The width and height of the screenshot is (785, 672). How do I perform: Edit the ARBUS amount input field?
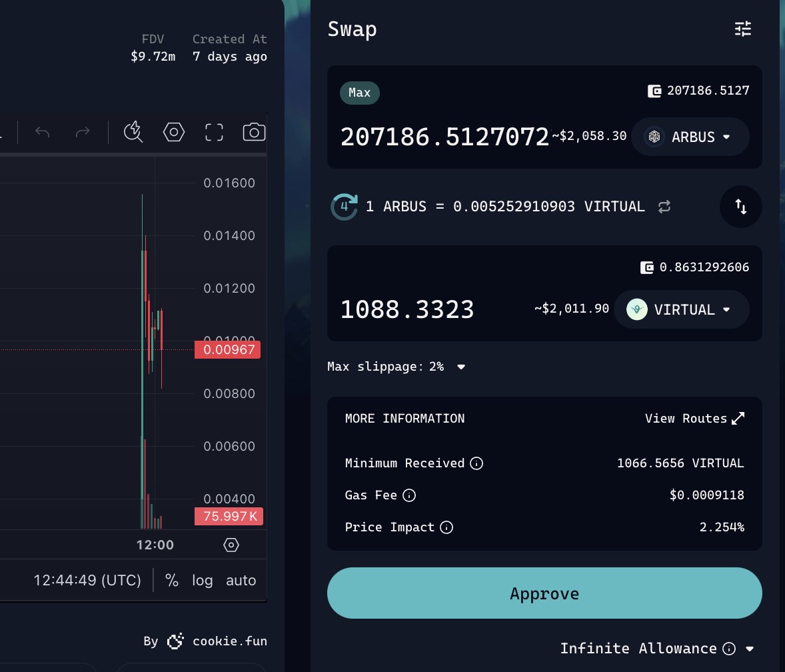click(444, 137)
